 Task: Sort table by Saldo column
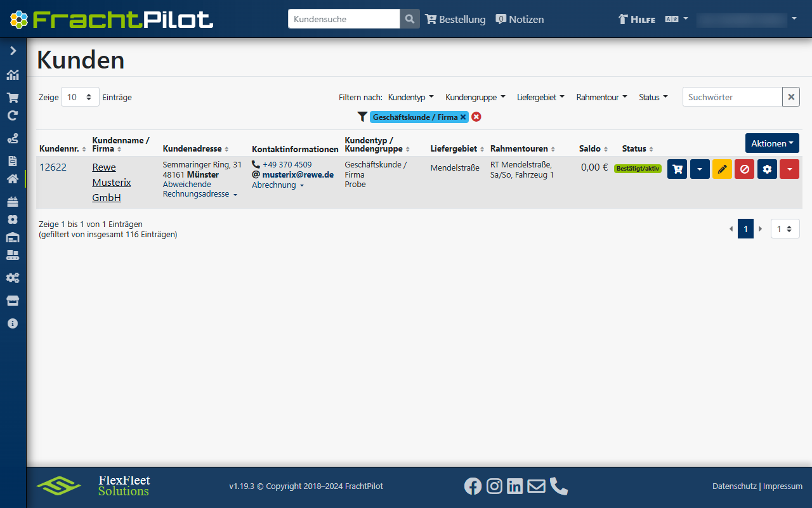[594, 148]
